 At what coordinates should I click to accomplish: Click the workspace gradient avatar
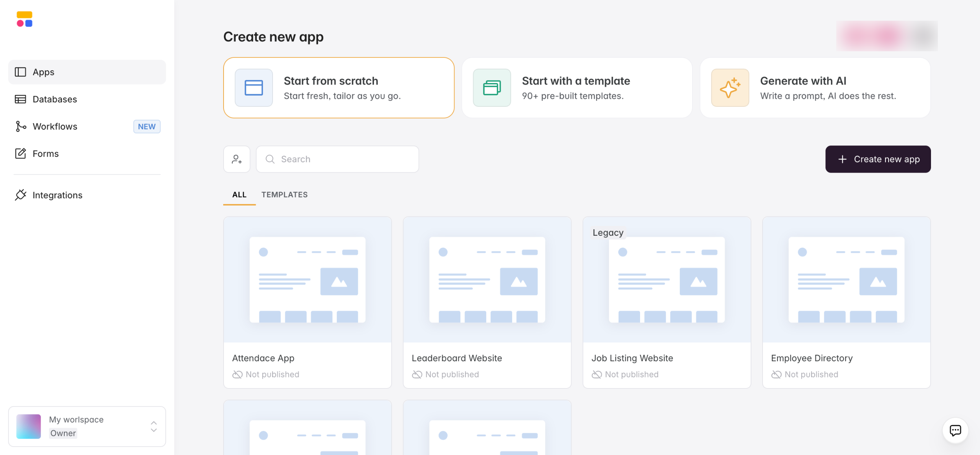click(x=29, y=426)
